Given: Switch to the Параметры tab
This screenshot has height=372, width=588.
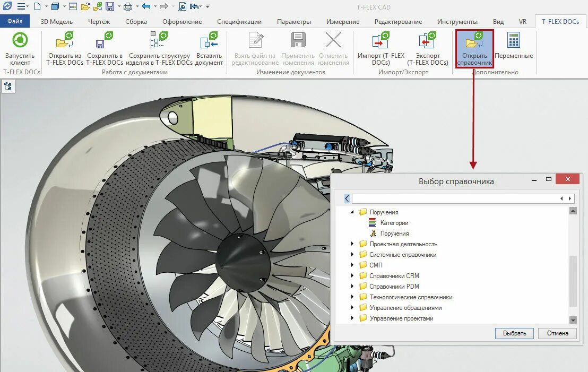Looking at the screenshot, I should pos(294,22).
